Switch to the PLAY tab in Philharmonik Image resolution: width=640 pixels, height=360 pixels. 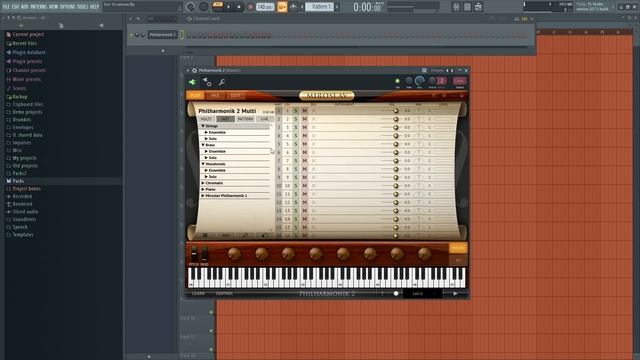195,96
